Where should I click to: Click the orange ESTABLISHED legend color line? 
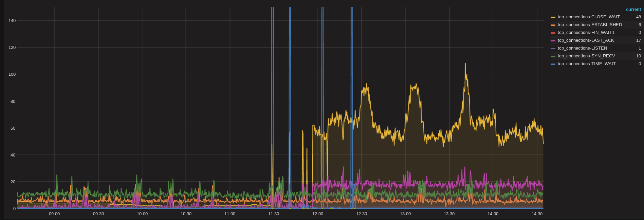coord(553,25)
